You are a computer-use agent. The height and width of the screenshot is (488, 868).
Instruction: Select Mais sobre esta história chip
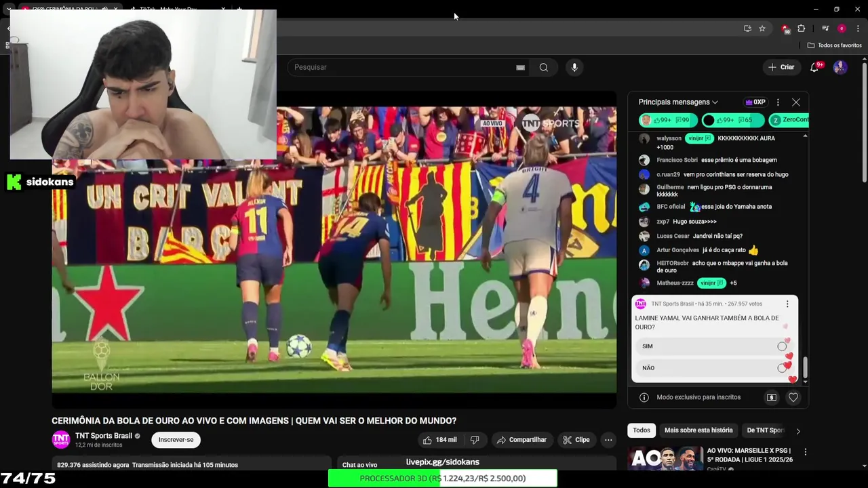coord(698,430)
